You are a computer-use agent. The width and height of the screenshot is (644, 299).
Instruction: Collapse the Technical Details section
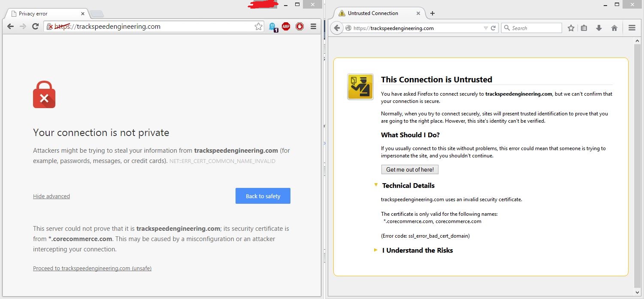coord(376,185)
